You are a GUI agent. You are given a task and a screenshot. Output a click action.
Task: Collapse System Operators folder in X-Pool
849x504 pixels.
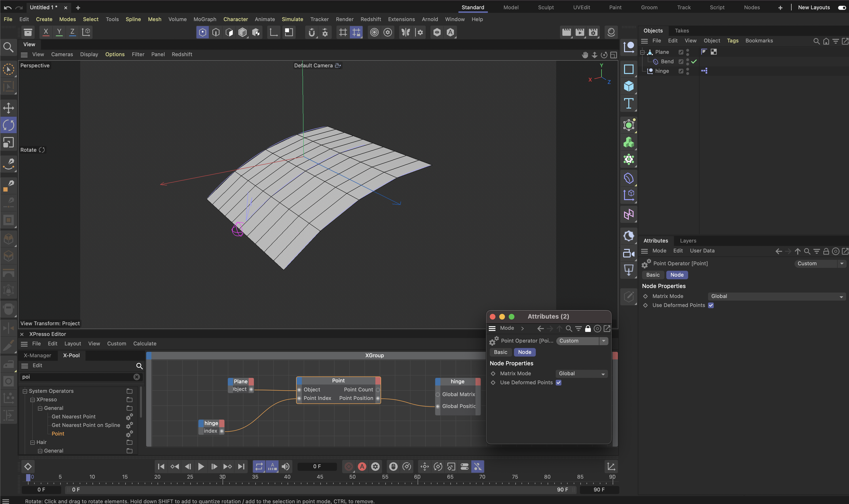25,391
